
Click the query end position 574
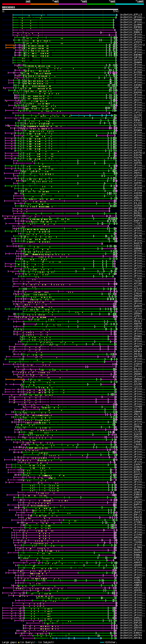point(115,11)
